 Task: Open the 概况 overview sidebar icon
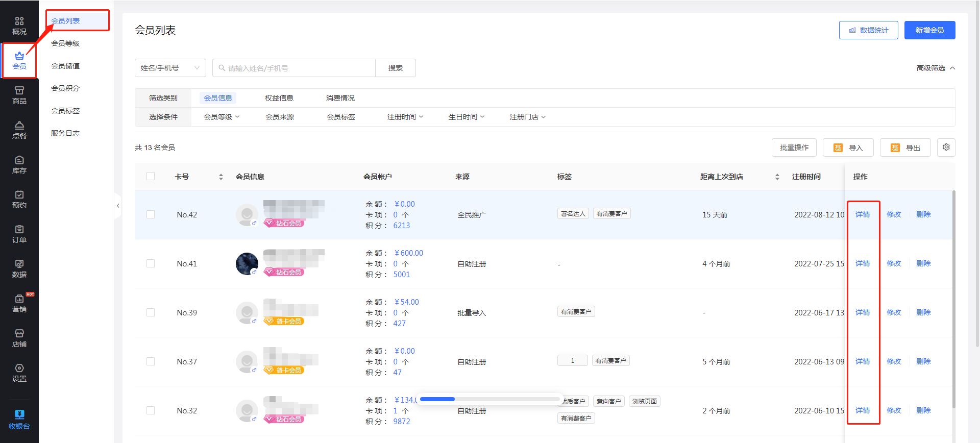(x=19, y=26)
